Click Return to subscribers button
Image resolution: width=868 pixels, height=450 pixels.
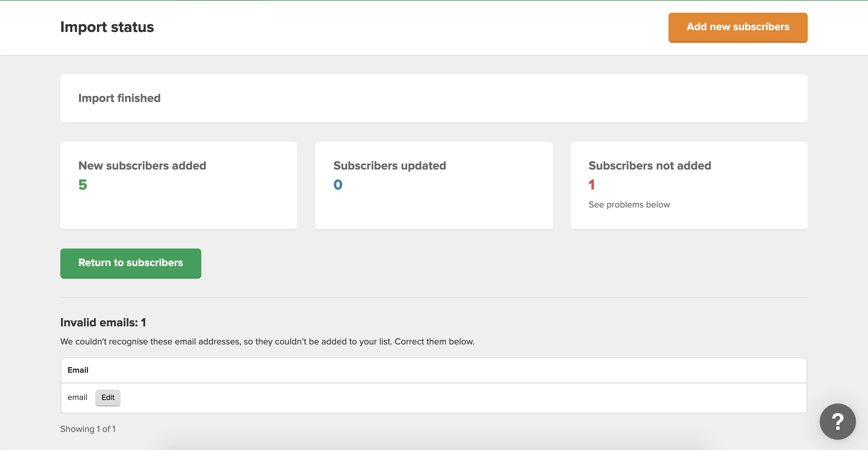coord(131,263)
